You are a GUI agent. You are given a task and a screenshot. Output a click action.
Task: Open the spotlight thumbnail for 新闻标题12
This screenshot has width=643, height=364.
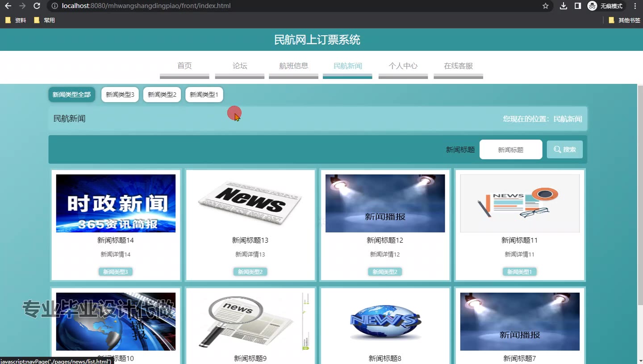coord(385,203)
